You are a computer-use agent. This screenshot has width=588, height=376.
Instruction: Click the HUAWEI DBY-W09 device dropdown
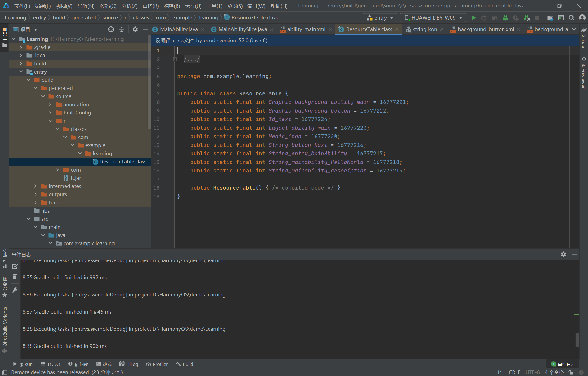pos(433,18)
